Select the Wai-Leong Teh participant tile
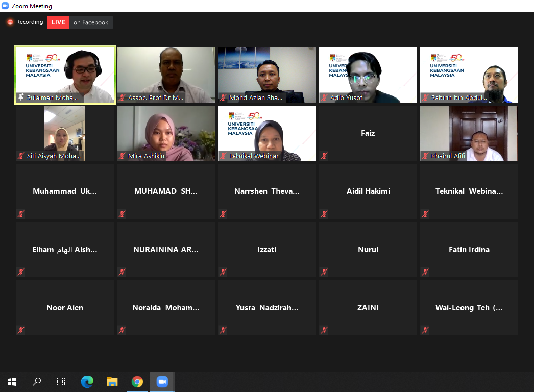Screen dimensions: 534x392 (469, 308)
